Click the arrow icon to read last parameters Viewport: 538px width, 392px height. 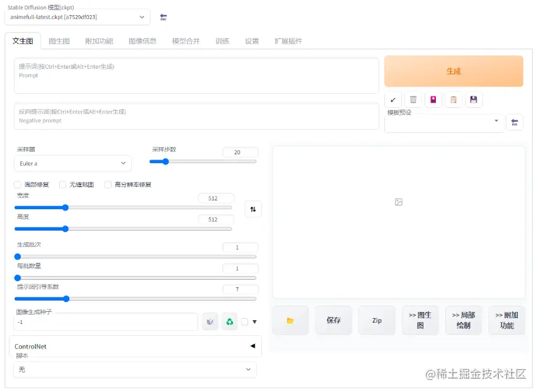tap(393, 100)
